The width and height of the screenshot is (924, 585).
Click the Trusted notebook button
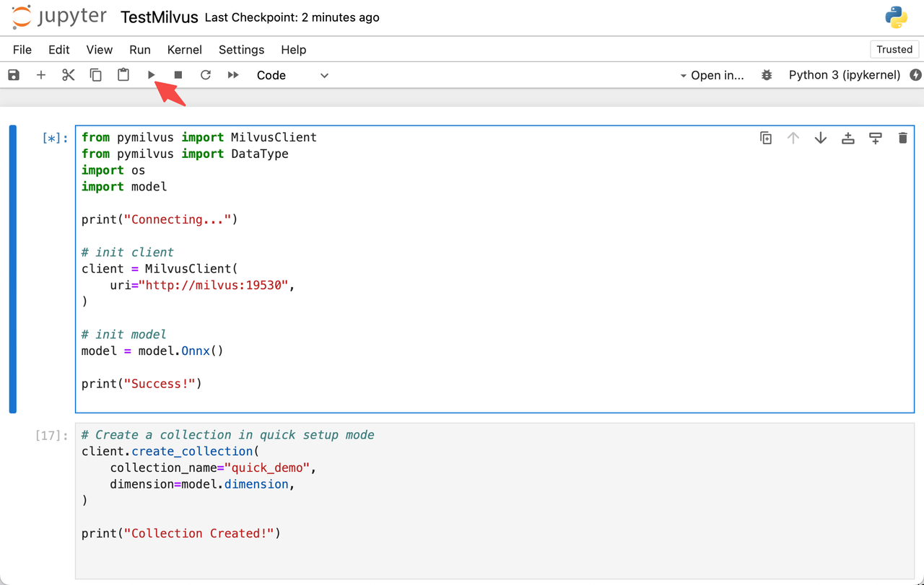coord(894,50)
